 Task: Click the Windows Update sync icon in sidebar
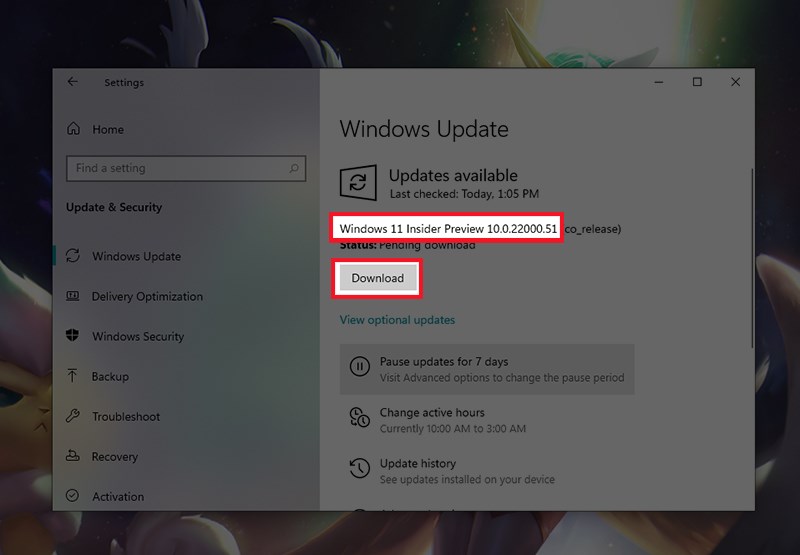(x=73, y=256)
